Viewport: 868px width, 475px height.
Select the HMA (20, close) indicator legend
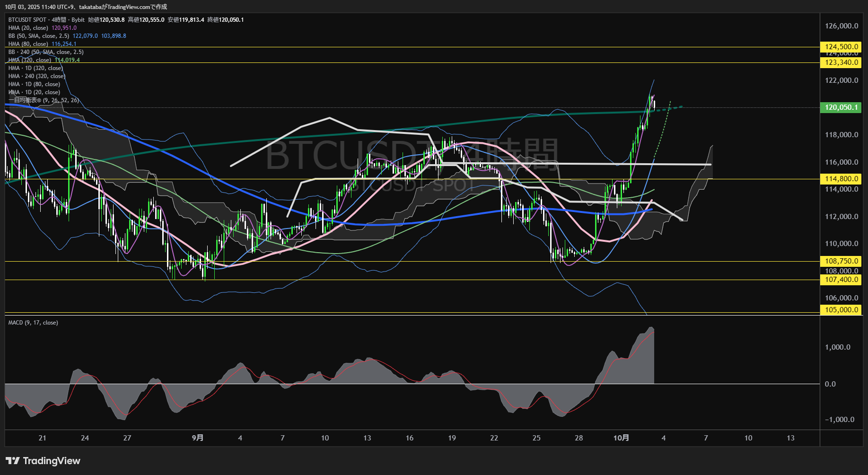pos(28,28)
